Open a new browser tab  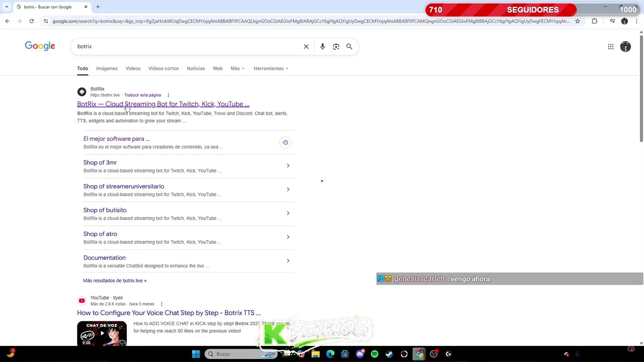coord(98,7)
